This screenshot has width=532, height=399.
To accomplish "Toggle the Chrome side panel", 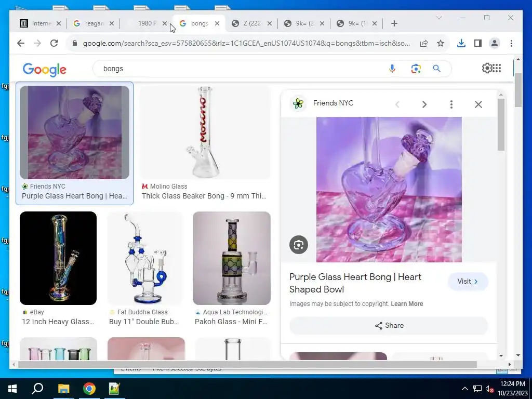I will [x=478, y=43].
